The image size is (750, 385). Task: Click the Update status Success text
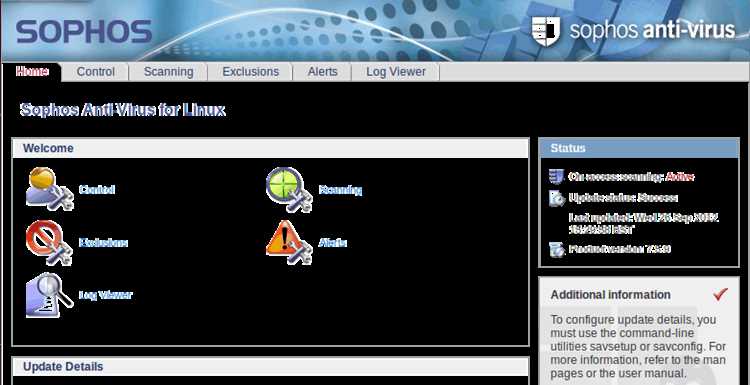(x=623, y=198)
